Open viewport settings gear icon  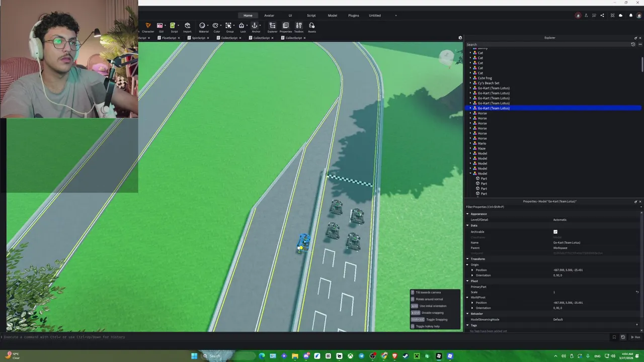coord(460,38)
